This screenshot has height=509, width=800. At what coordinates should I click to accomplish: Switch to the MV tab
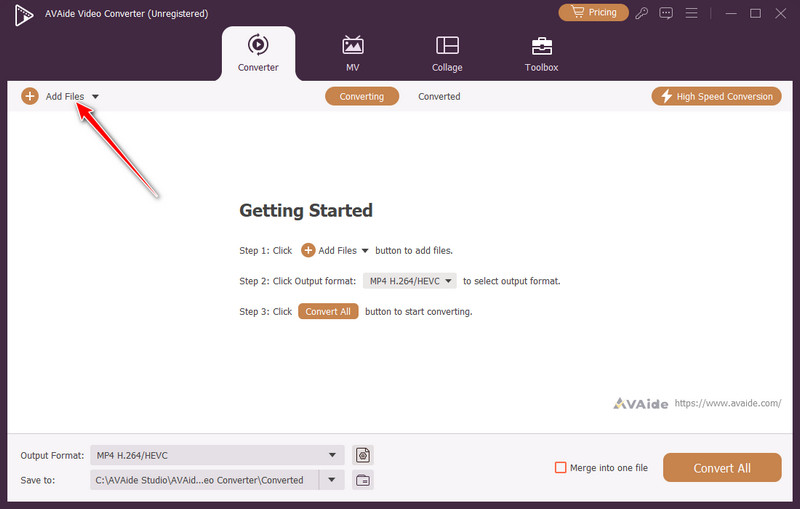click(x=352, y=53)
